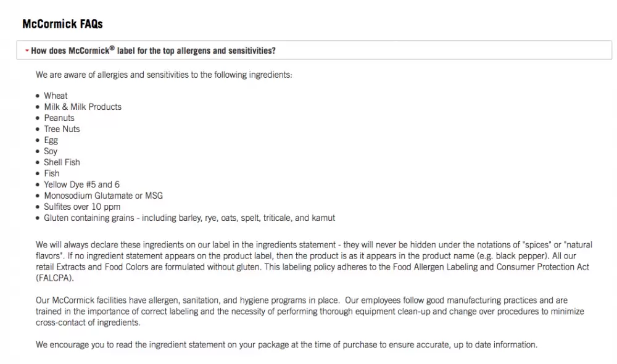Viewport: 617px width, 364px height.
Task: Collapse the red arrow beside allergen question
Action: coord(27,51)
